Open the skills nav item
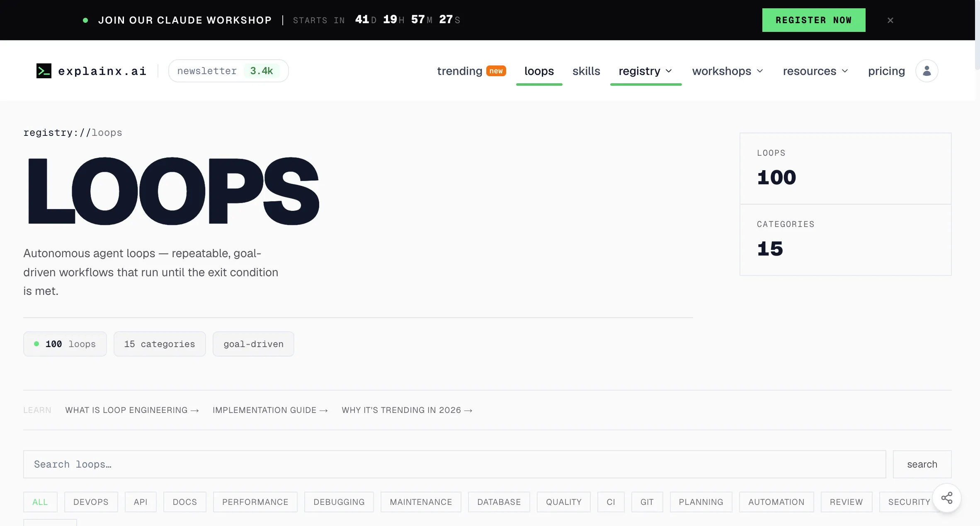Image resolution: width=980 pixels, height=526 pixels. 586,71
